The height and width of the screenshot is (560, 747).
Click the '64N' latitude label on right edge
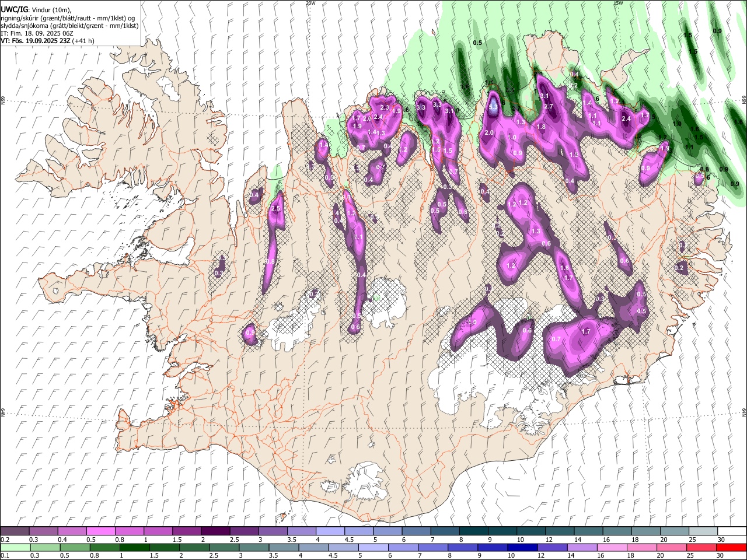[x=744, y=412]
